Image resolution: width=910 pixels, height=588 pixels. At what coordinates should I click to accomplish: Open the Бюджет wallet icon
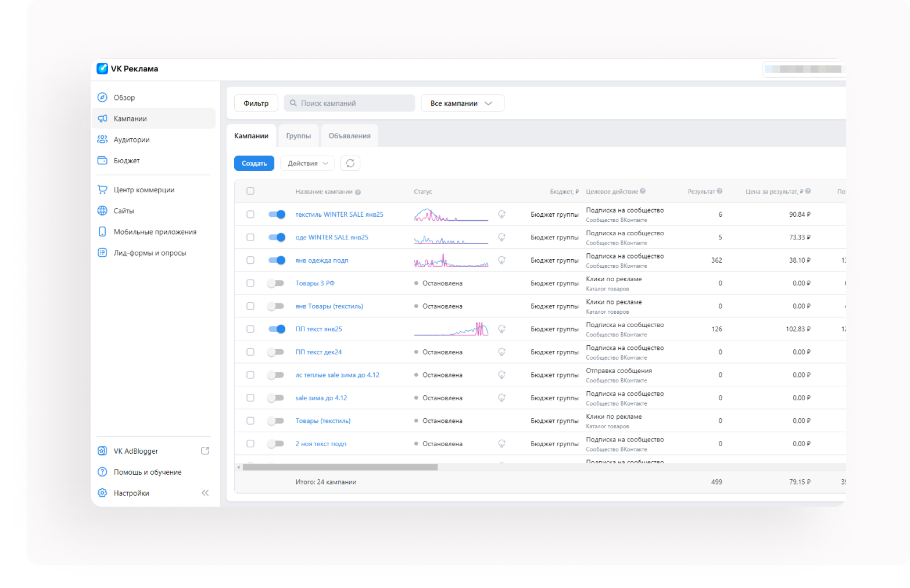(x=102, y=160)
